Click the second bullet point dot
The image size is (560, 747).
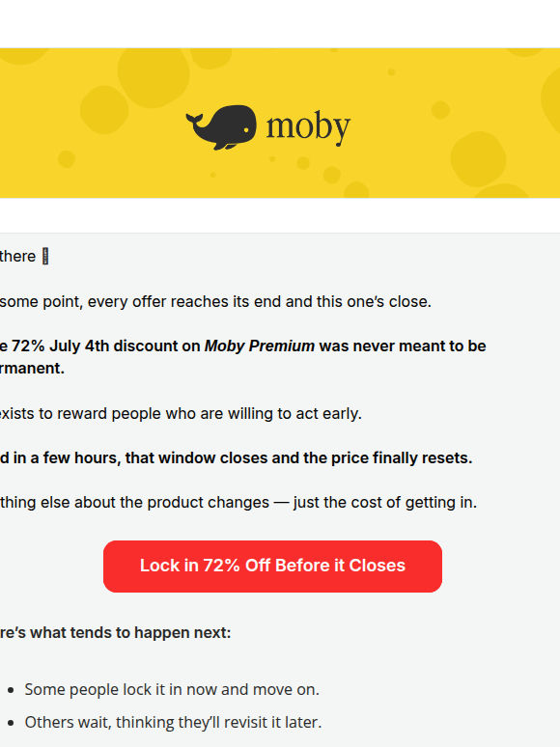(x=11, y=723)
